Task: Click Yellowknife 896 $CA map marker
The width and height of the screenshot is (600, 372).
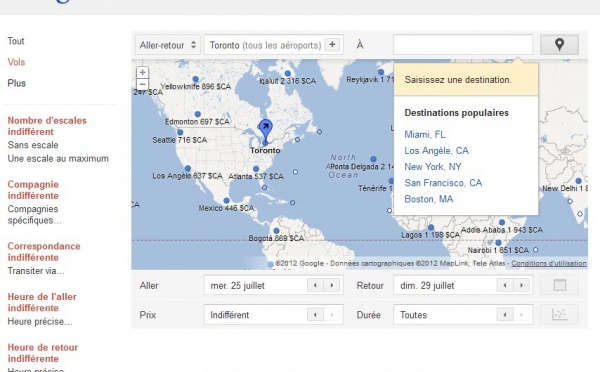Action: point(196,79)
